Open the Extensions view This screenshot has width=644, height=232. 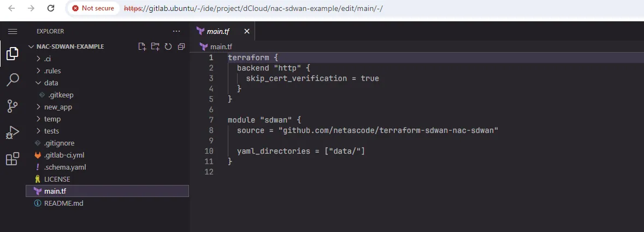(x=13, y=159)
